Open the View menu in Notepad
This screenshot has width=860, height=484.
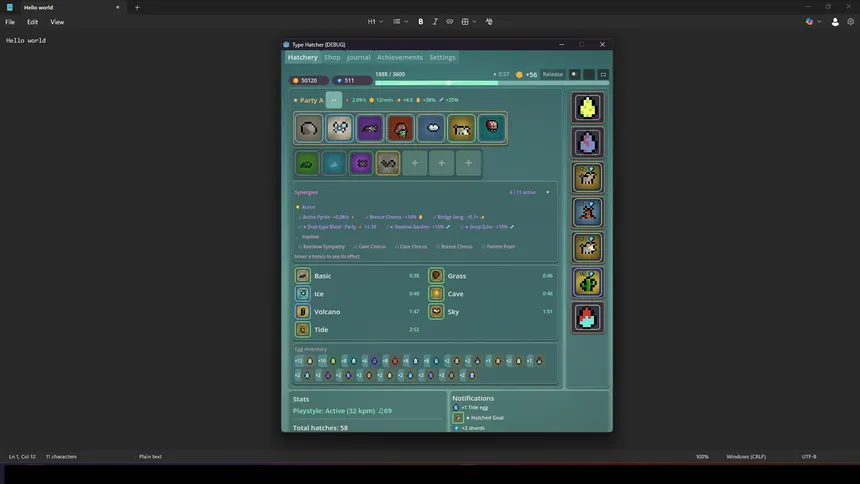tap(57, 22)
